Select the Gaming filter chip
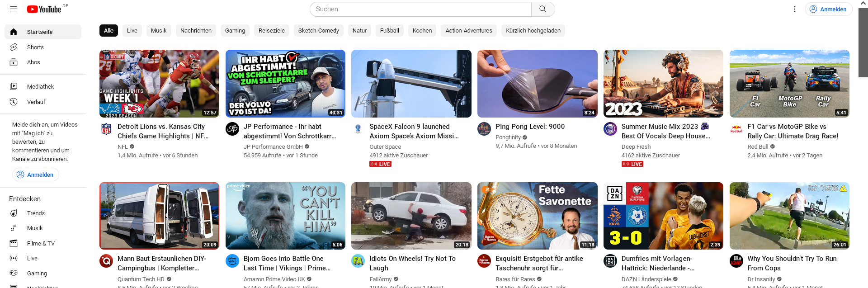This screenshot has width=868, height=288. [x=235, y=30]
